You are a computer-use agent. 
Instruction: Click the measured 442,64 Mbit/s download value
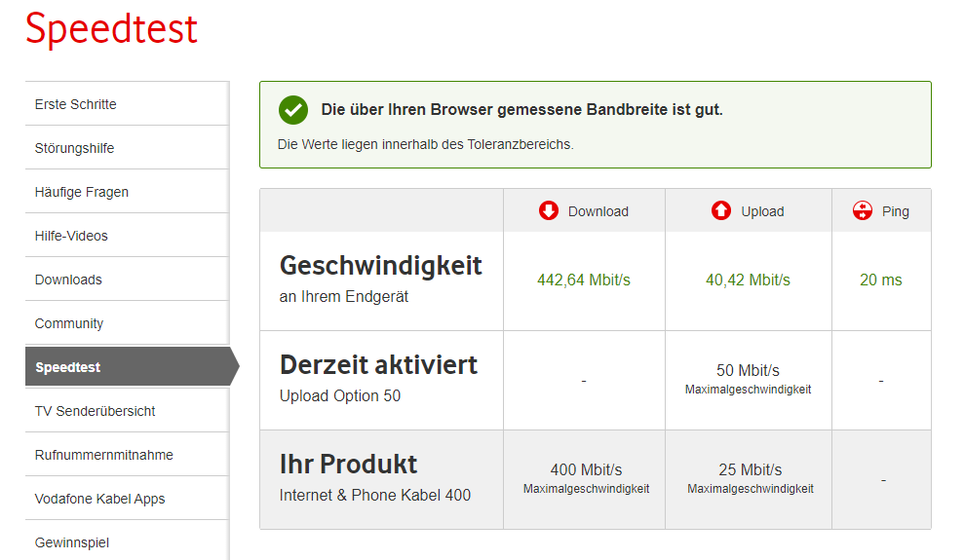(x=584, y=280)
